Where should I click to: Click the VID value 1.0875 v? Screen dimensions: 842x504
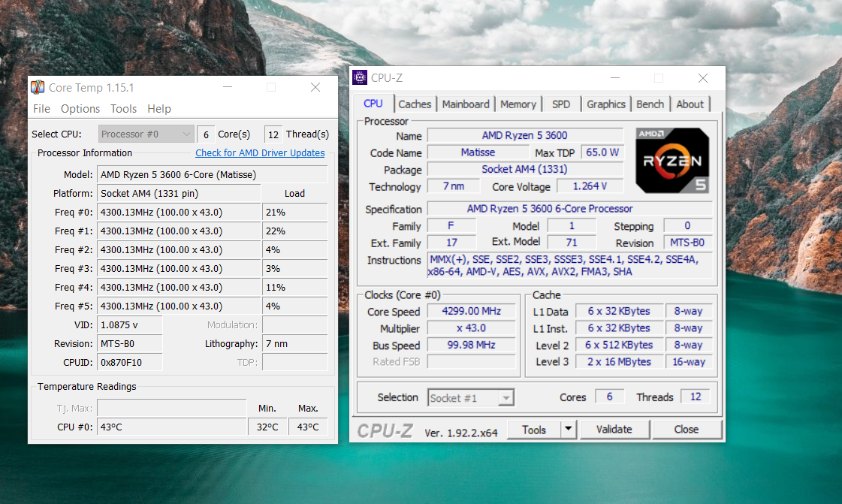tap(129, 324)
